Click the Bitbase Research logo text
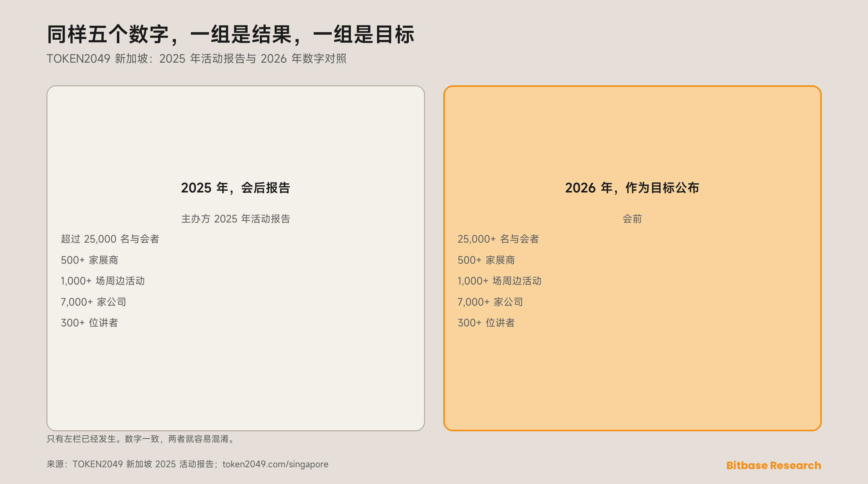Screen dimensions: 868x484 tap(774, 465)
